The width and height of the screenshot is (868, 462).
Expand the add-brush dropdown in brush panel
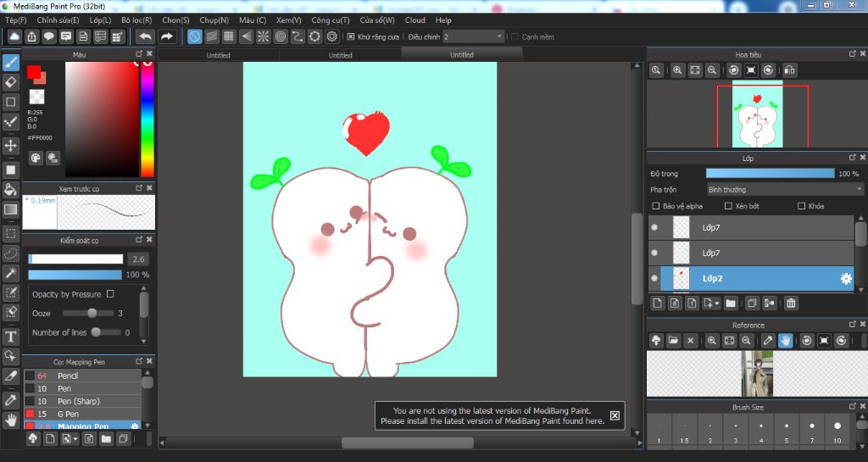click(75, 439)
